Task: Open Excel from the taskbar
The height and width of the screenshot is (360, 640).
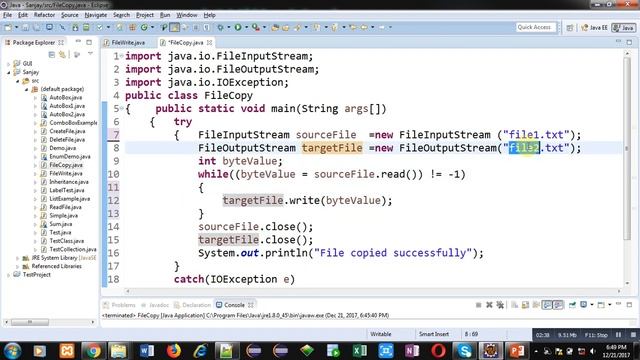Action: [x=360, y=351]
